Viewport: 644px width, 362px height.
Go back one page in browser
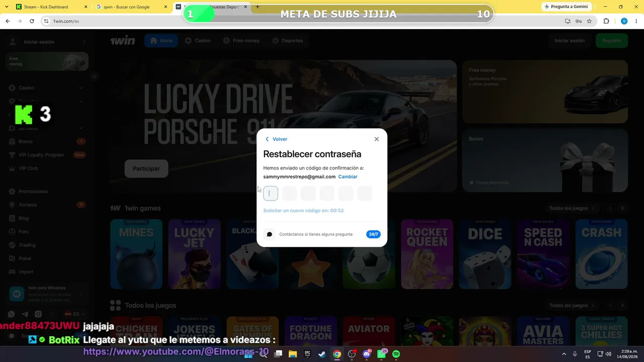(8, 21)
